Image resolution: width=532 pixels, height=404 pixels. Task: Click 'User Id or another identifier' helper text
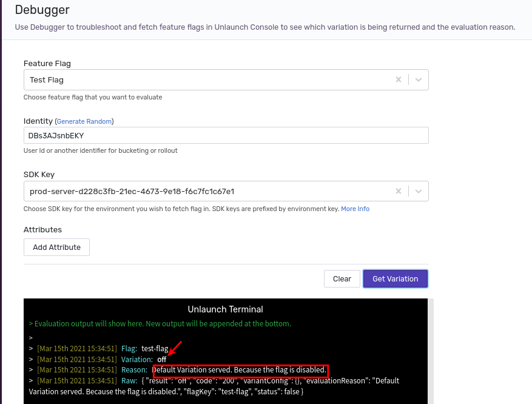click(101, 150)
